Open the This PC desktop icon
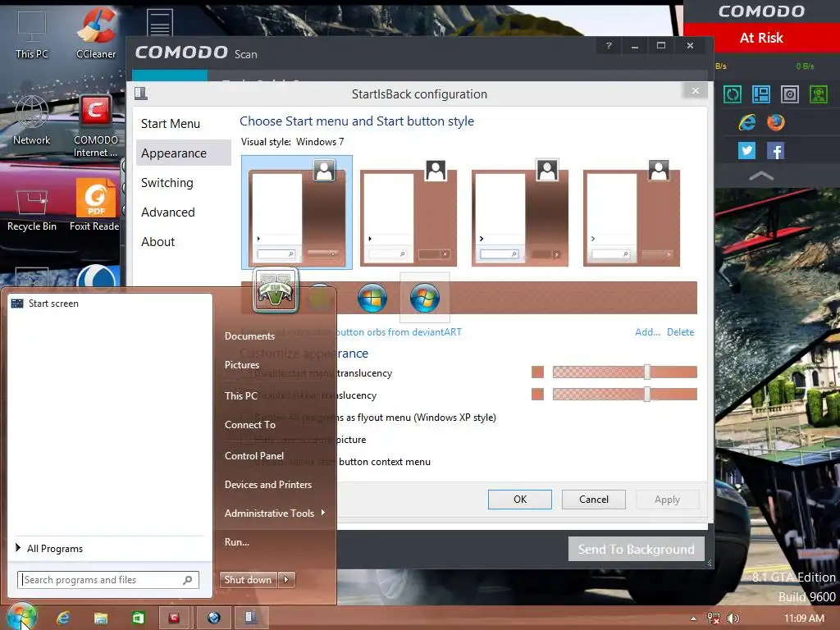Image resolution: width=840 pixels, height=630 pixels. pyautogui.click(x=32, y=33)
